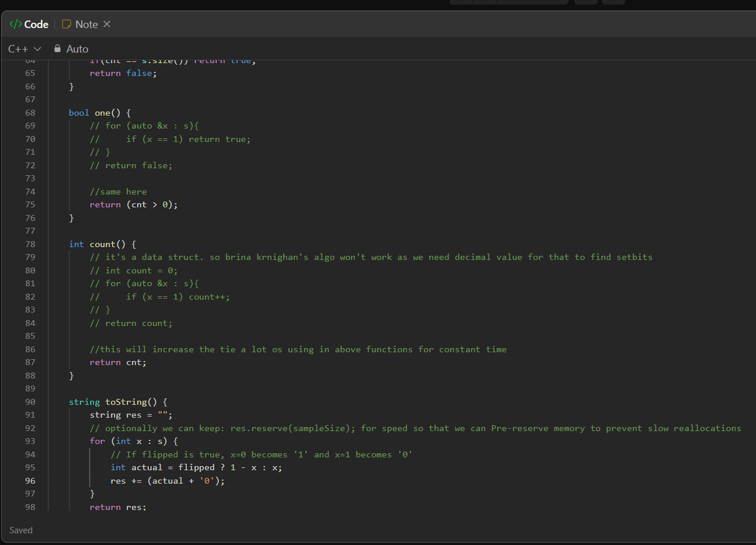Click the code brackets icon on Code tab
The height and width of the screenshot is (545, 756).
(x=15, y=24)
